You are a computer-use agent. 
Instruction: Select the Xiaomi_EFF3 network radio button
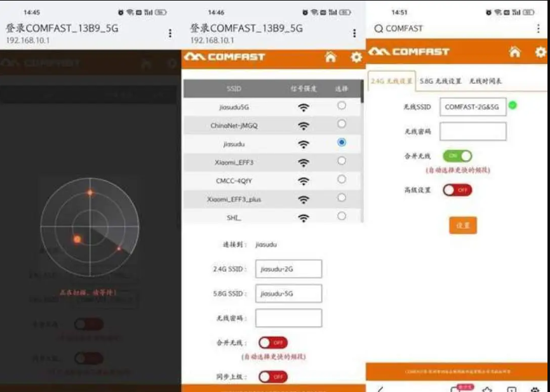coord(341,161)
